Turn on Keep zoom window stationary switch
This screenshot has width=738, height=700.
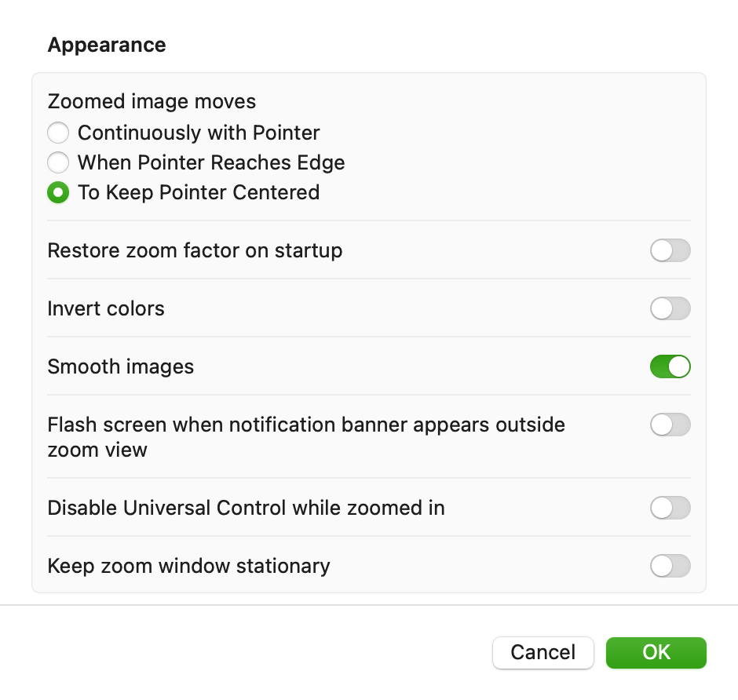click(670, 566)
